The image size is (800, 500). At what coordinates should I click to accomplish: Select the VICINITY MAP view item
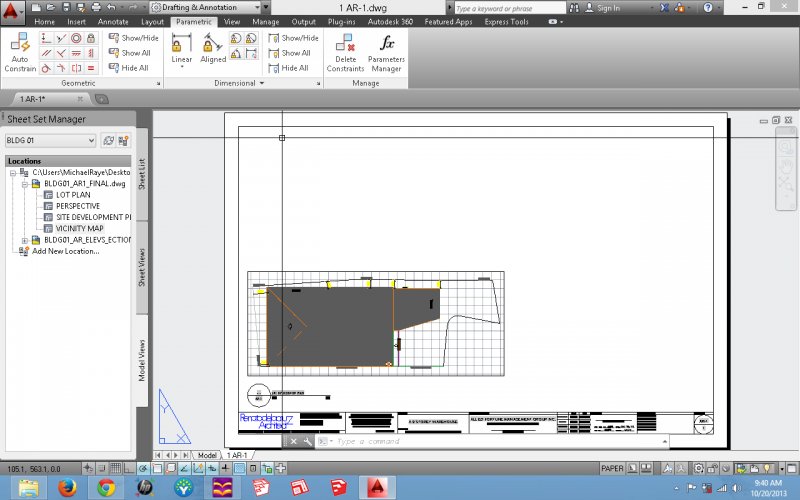(x=79, y=228)
